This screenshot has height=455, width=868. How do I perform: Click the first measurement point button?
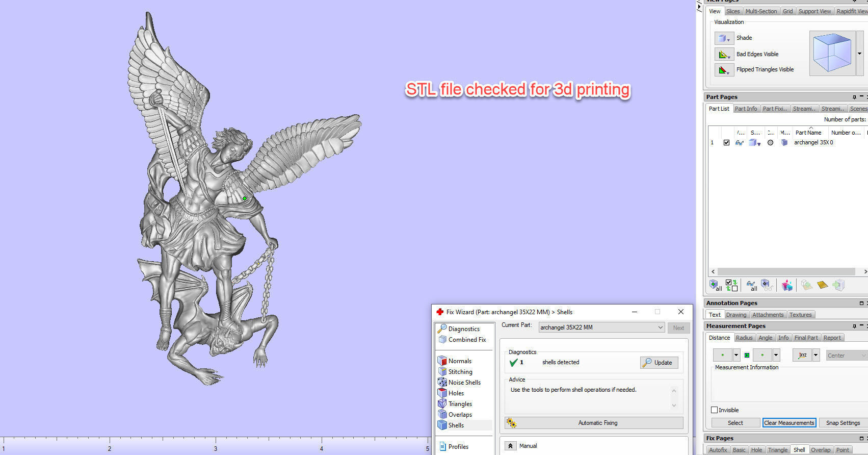[722, 355]
